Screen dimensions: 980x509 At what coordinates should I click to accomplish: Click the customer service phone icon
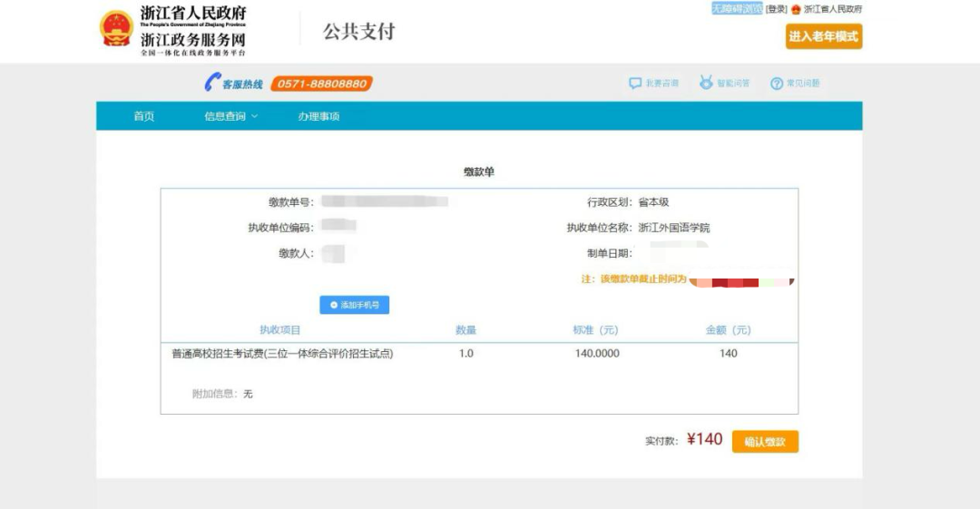[212, 83]
